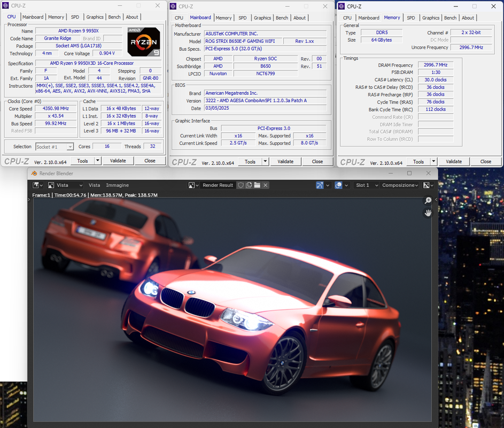Click the new image duplicate icon
This screenshot has width=504, height=428.
[x=249, y=185]
